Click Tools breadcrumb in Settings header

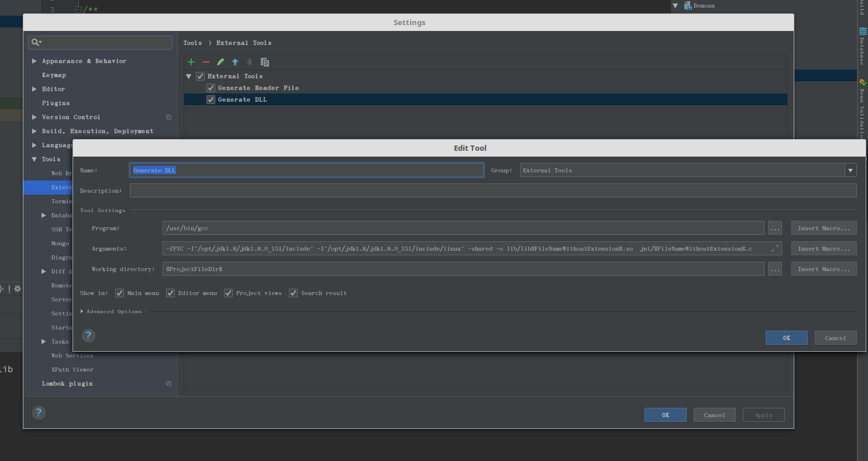tap(192, 43)
